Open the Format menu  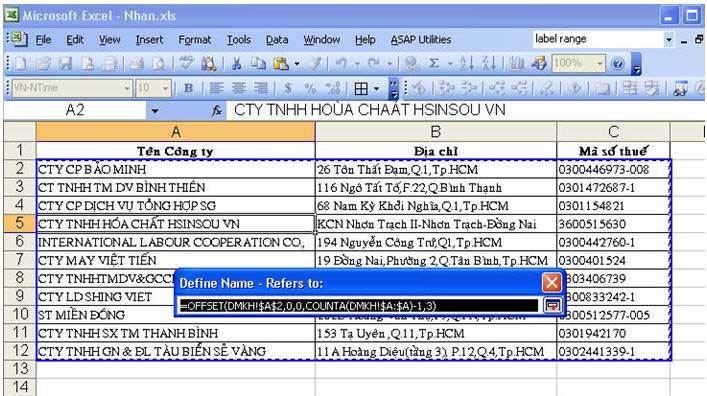194,40
